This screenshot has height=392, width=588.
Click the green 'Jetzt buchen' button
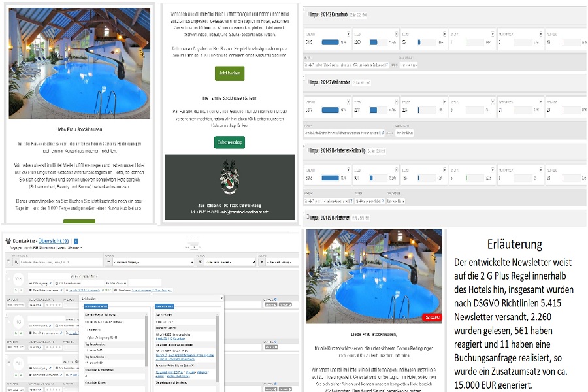(229, 73)
